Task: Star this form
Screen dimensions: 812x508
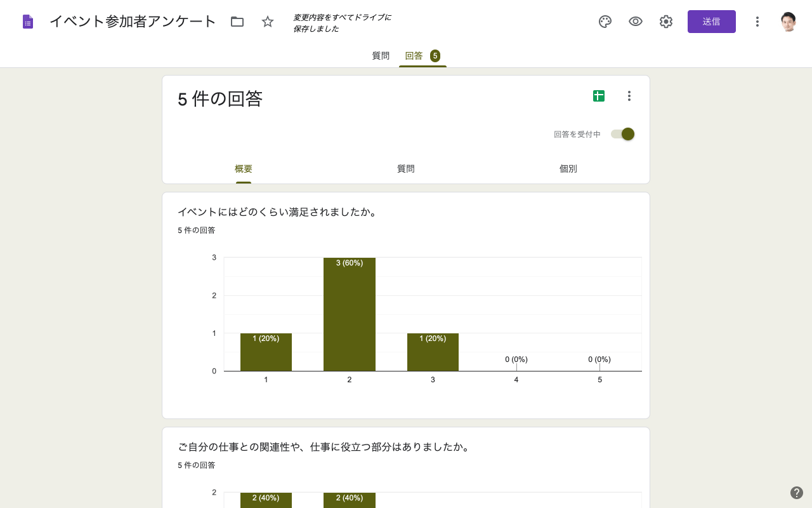Action: [x=268, y=22]
